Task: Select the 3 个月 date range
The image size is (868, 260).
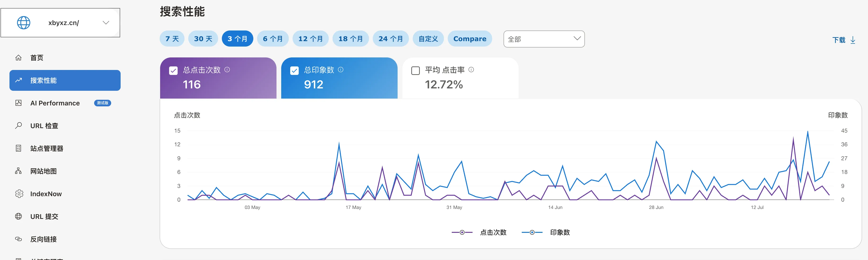Action: tap(237, 39)
